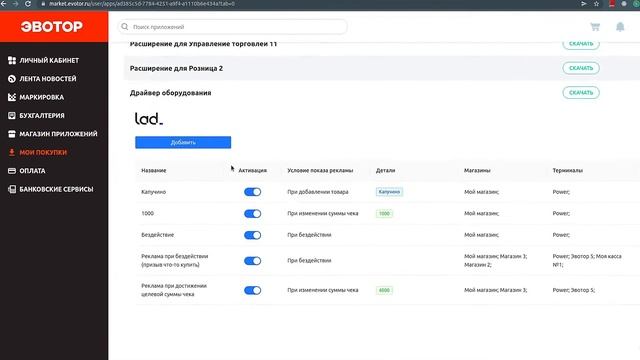Click the Банковские сервисы sidebar icon
Image resolution: width=640 pixels, height=360 pixels.
tap(12, 189)
